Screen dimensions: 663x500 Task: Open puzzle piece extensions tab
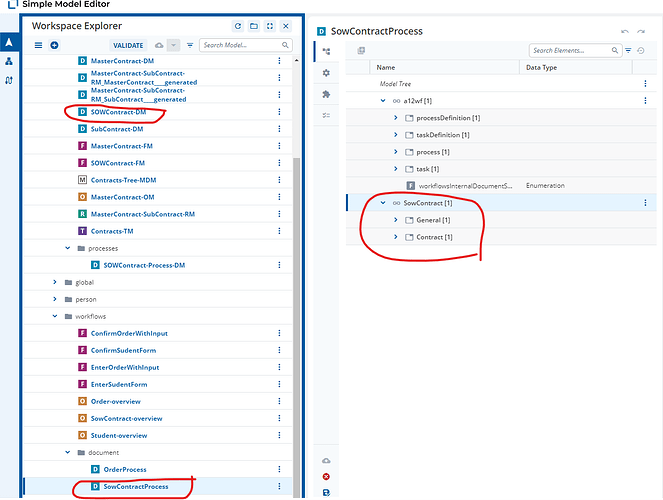(x=326, y=94)
